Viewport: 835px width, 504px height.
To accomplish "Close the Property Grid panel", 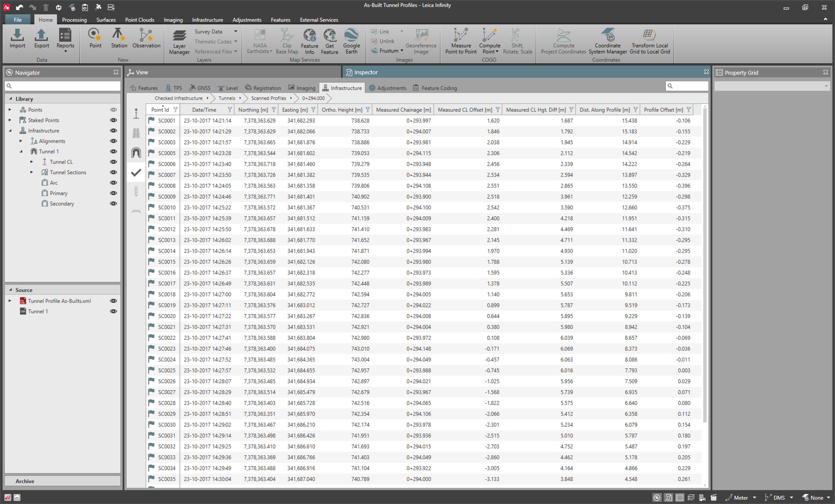I will 826,72.
